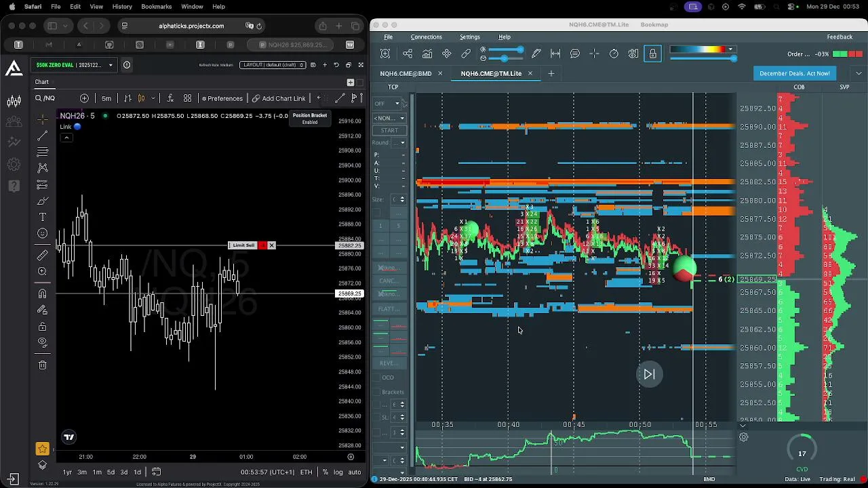This screenshot has height=488, width=868.
Task: Open the OFF dropdown in trading panel
Action: (389, 103)
